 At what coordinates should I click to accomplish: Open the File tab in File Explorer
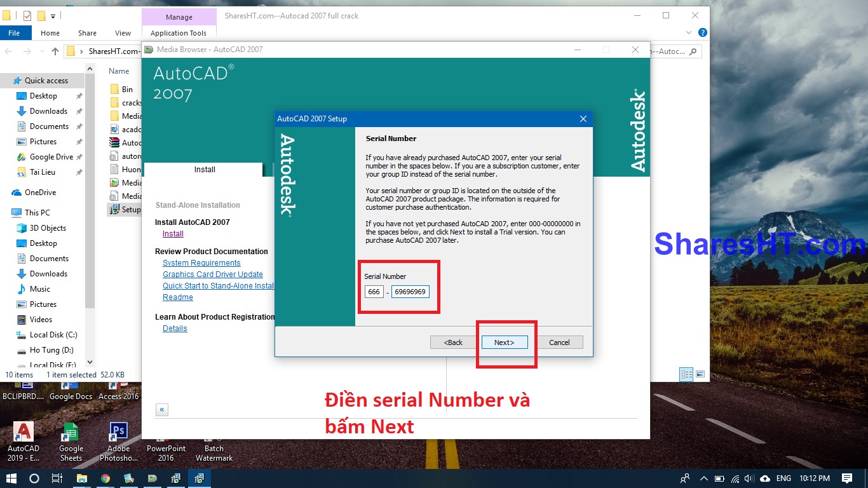pos(14,33)
